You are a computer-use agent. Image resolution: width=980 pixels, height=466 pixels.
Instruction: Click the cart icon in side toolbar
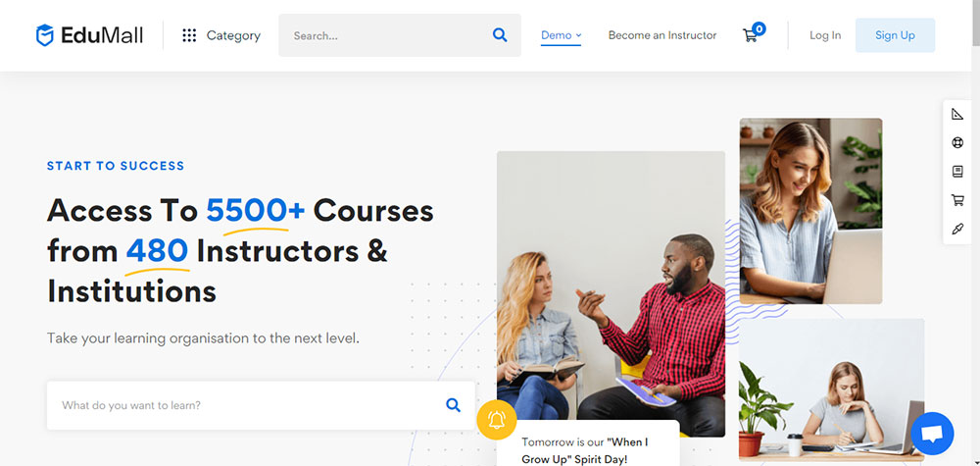pyautogui.click(x=956, y=200)
